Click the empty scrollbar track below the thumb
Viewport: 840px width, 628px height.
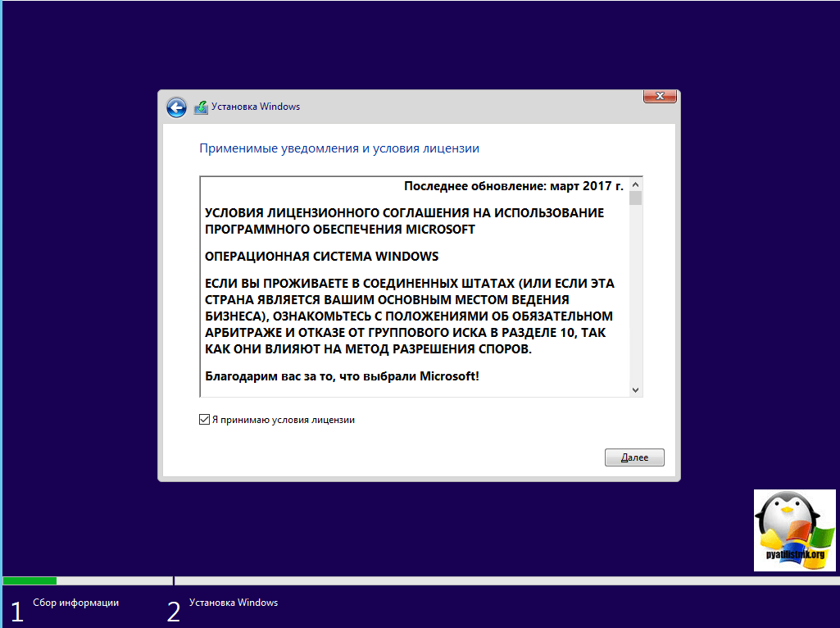point(635,295)
